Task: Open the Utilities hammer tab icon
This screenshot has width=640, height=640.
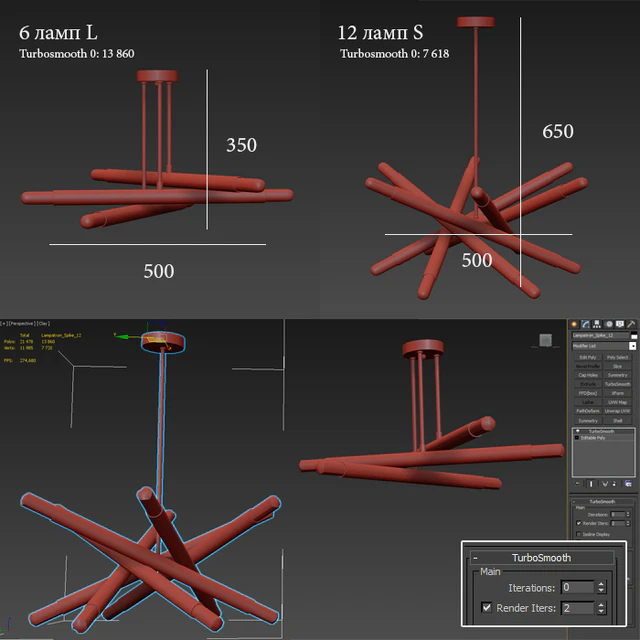Action: click(x=631, y=324)
